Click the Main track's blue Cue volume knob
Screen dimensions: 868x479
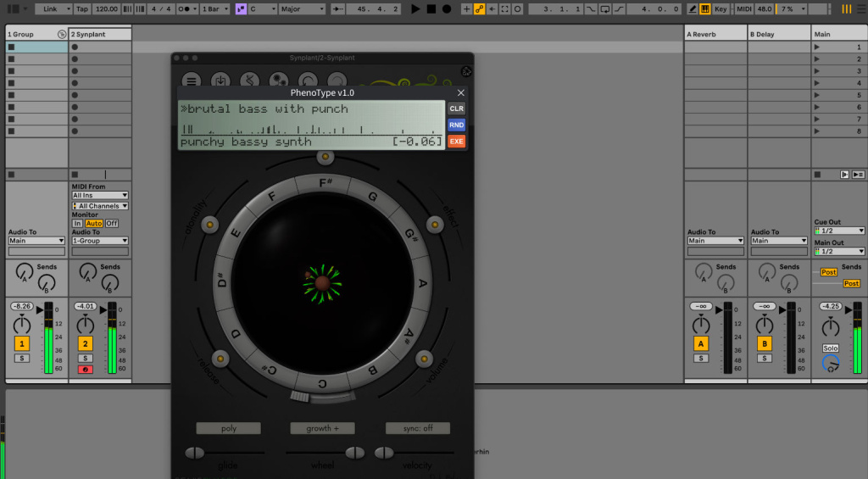tap(831, 364)
